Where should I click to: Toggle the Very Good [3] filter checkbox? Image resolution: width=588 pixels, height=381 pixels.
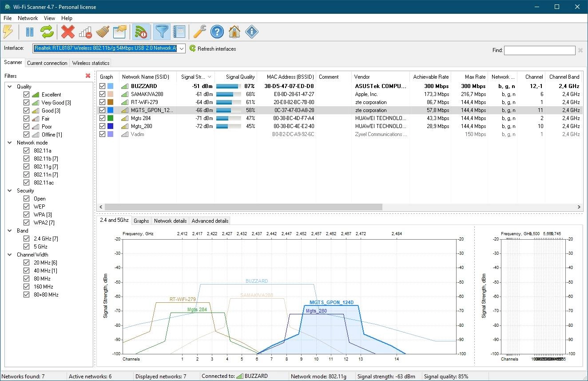coord(27,103)
